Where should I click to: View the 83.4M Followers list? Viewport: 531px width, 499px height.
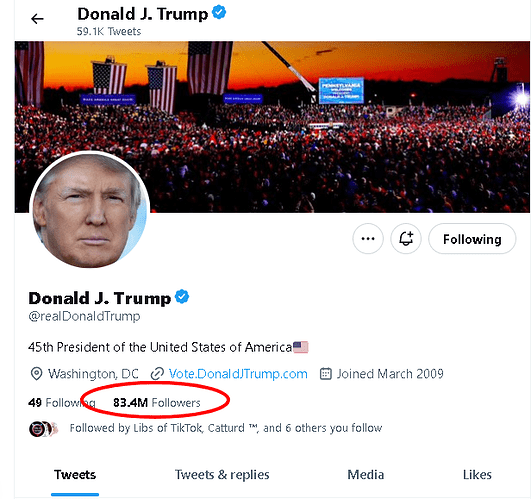[157, 403]
